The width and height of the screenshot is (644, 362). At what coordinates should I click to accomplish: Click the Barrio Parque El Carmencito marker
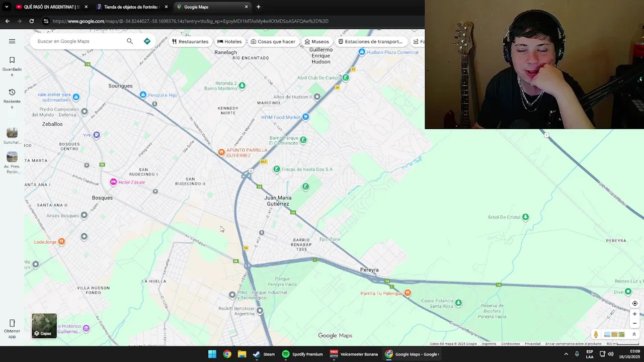[303, 140]
